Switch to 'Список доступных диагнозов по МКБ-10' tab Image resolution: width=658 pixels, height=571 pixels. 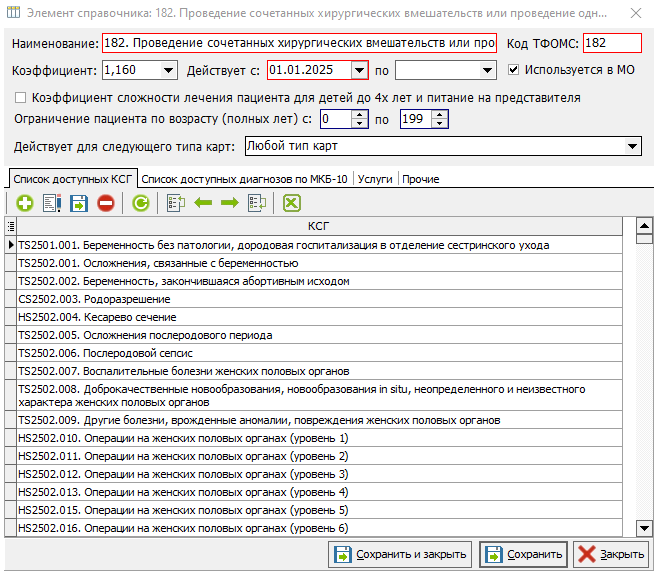tap(245, 179)
